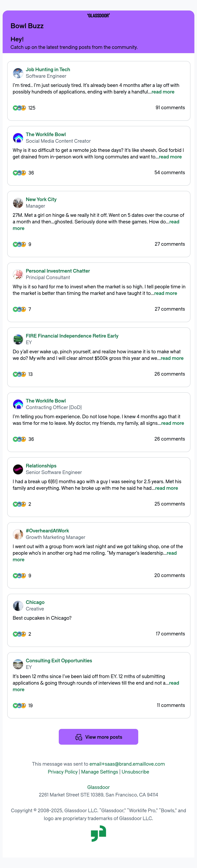Click View more posts button
Image resolution: width=197 pixels, height=868 pixels.
98,737
